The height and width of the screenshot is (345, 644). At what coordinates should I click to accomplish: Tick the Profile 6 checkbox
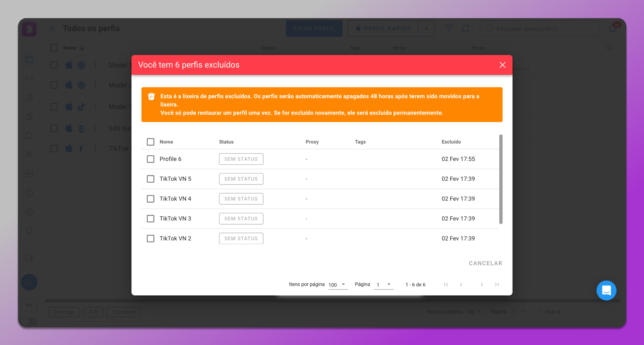point(150,159)
